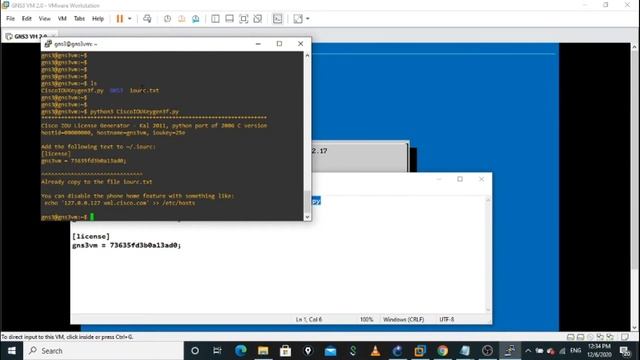
Task: Click the PuTTY icon in the terminal title bar
Action: pyautogui.click(x=48, y=44)
